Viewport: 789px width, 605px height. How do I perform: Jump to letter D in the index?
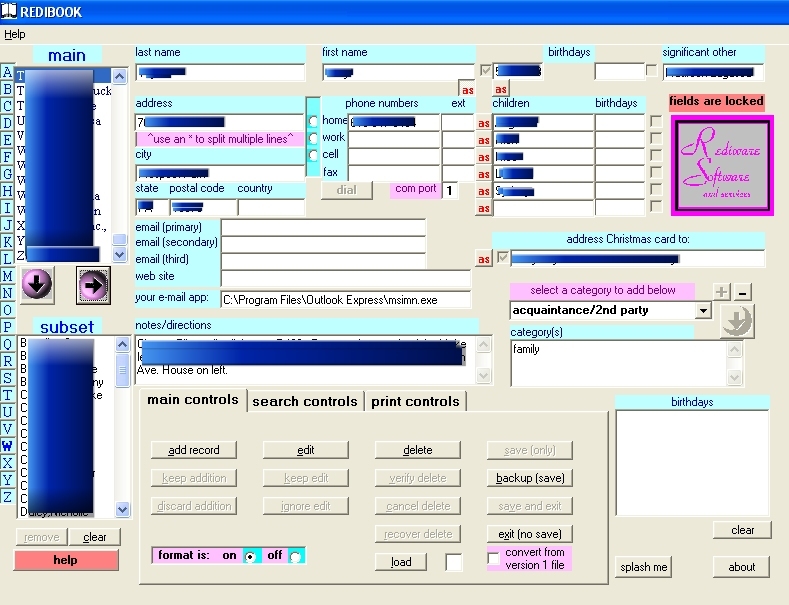coord(7,123)
